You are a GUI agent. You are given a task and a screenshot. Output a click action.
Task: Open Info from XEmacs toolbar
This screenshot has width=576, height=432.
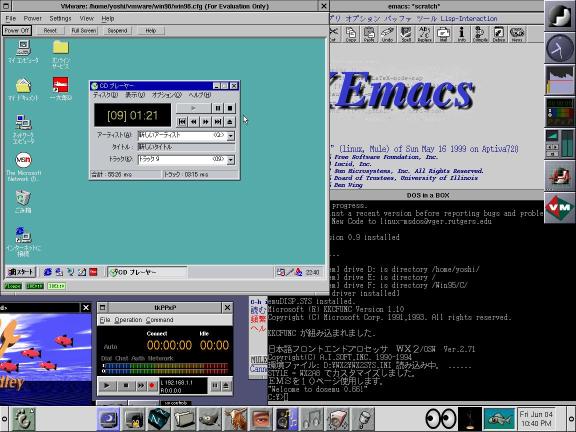click(462, 34)
